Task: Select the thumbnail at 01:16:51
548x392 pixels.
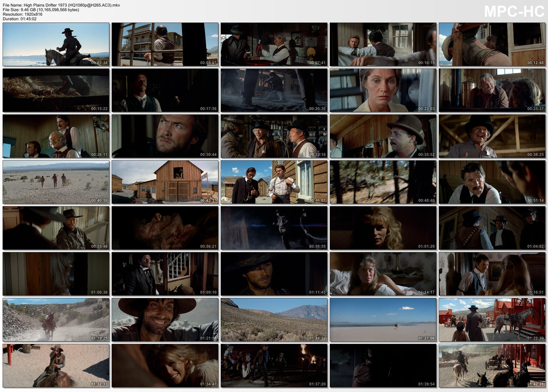Action: 492,274
